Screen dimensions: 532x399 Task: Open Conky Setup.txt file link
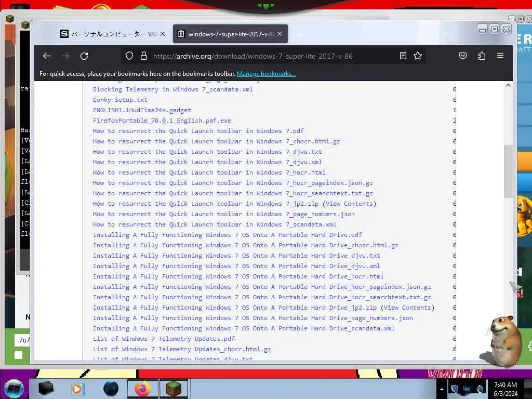click(120, 100)
